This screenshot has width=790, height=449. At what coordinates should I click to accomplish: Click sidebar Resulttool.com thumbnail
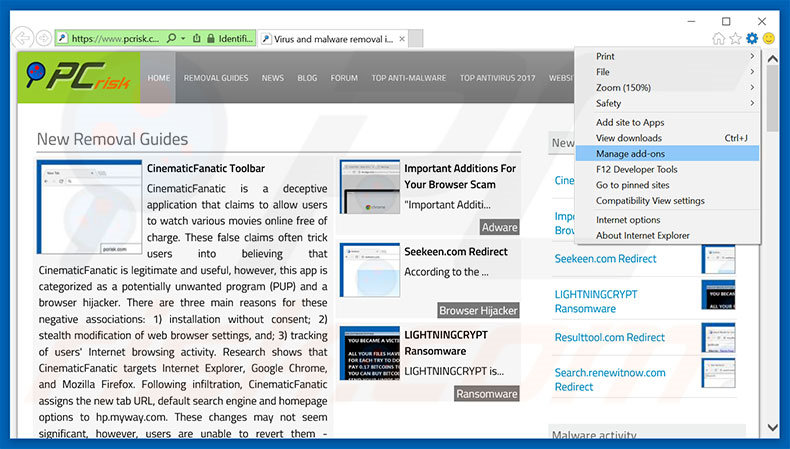pos(718,338)
